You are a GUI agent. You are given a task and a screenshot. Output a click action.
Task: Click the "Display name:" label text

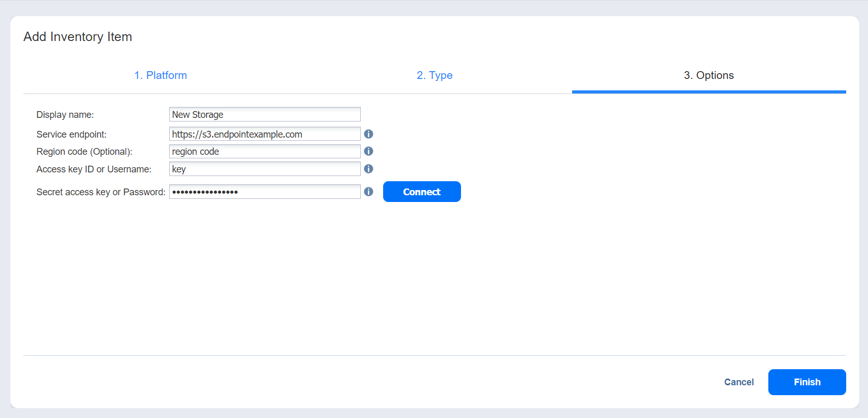(x=65, y=115)
